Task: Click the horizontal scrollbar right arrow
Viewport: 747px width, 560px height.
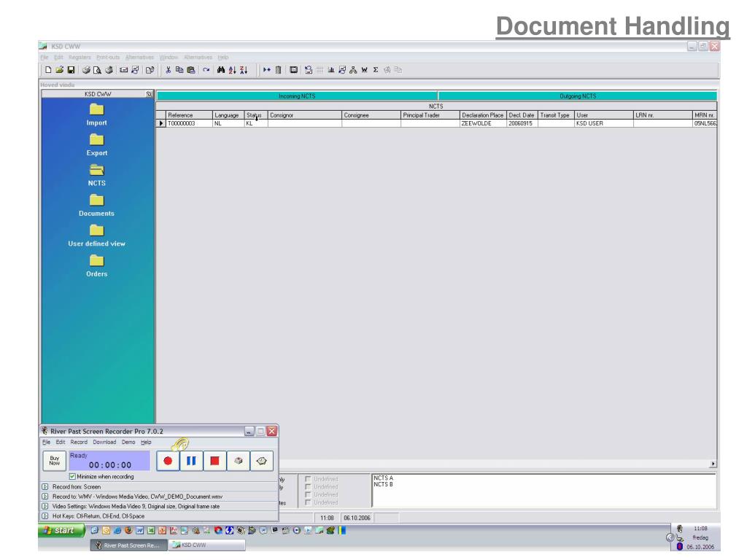Action: click(x=713, y=464)
